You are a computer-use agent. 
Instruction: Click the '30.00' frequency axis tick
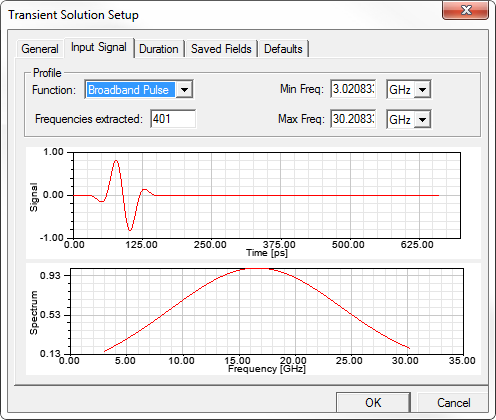(405, 361)
